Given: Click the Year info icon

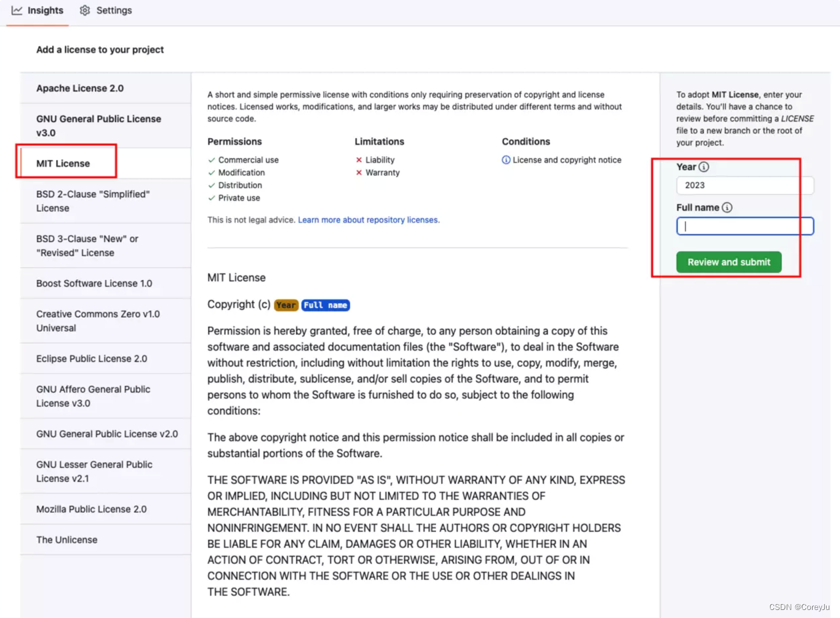Looking at the screenshot, I should (x=704, y=167).
